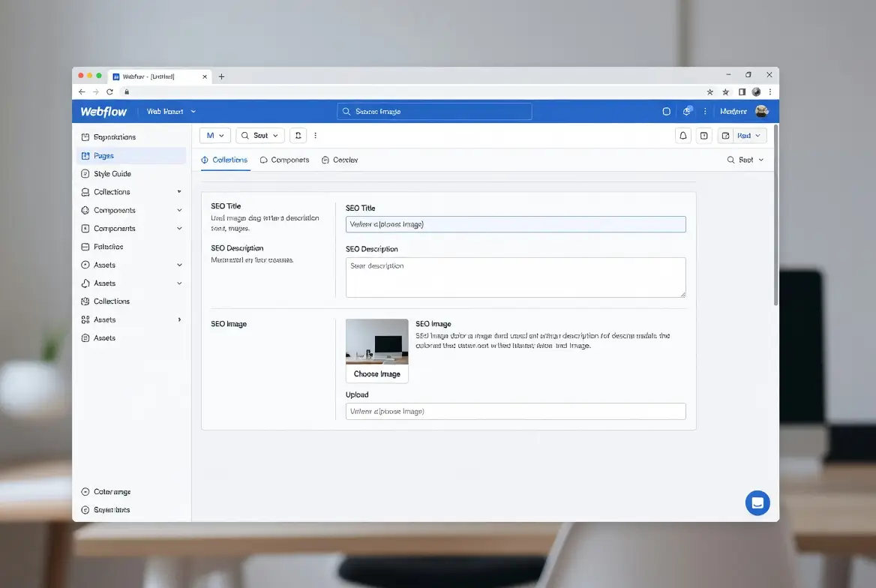Open the Sout search dropdown in toolbar

click(x=260, y=135)
